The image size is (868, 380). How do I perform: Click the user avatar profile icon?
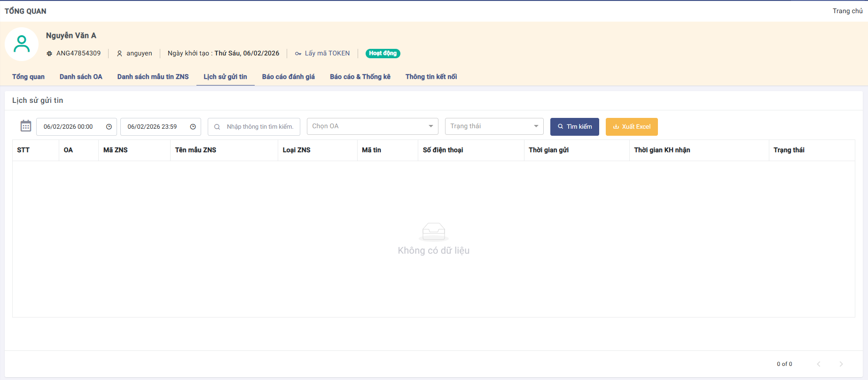tap(22, 44)
